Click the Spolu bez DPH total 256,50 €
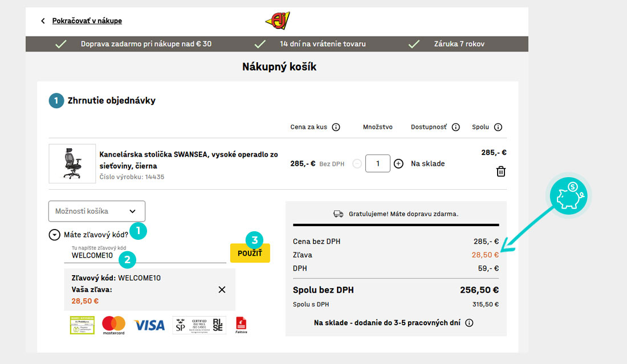 [479, 290]
